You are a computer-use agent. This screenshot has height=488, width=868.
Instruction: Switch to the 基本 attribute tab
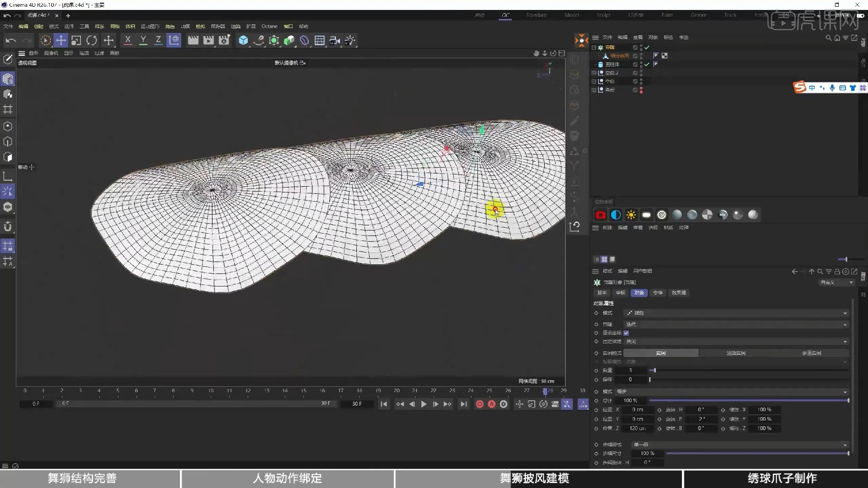coord(602,293)
